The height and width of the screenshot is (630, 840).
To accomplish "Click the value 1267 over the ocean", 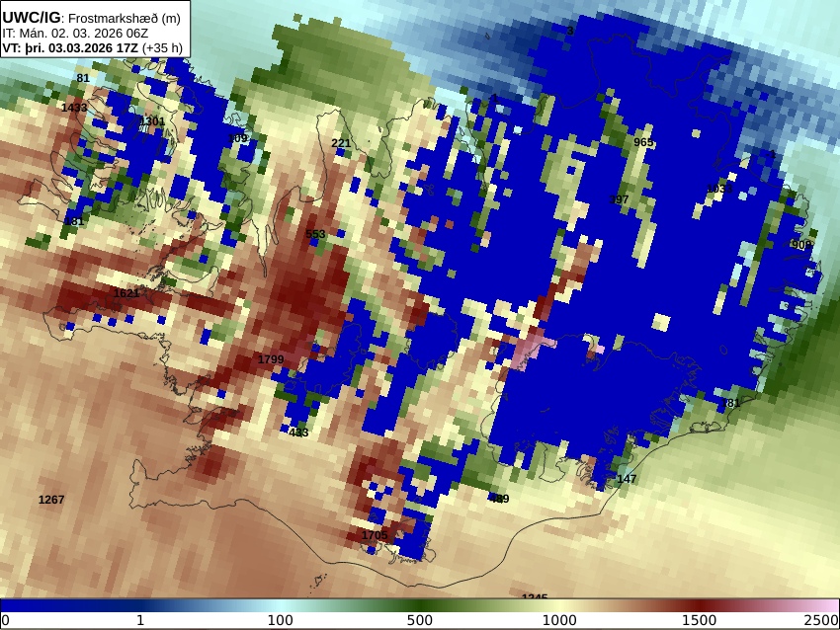I will click(x=51, y=500).
